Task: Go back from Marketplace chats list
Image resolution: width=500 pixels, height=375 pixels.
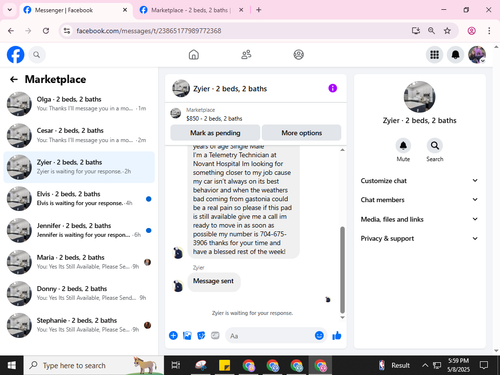Action: tap(14, 79)
